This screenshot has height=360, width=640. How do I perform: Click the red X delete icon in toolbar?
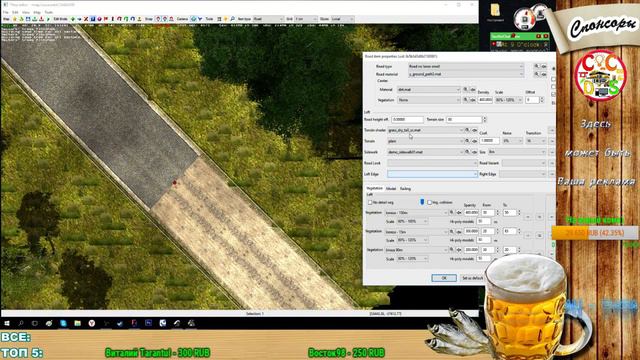point(86,19)
